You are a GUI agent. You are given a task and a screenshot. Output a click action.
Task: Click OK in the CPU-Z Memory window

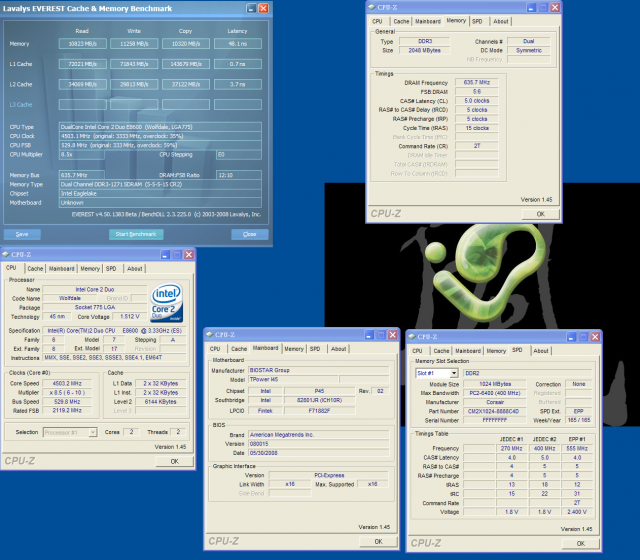(540, 214)
